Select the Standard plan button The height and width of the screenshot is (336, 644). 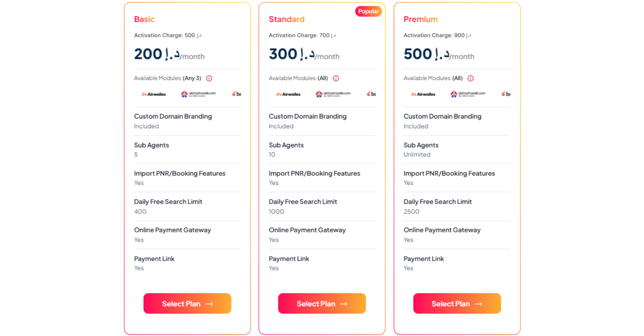(x=322, y=303)
